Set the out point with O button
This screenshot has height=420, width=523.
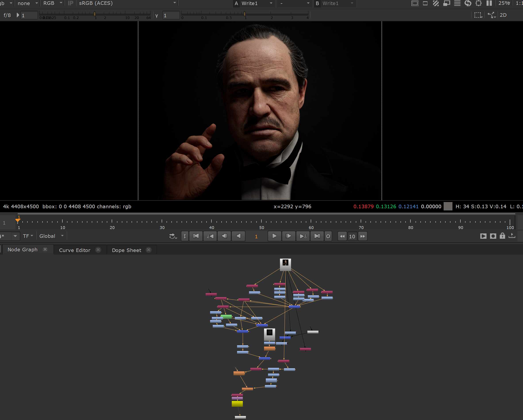328,236
